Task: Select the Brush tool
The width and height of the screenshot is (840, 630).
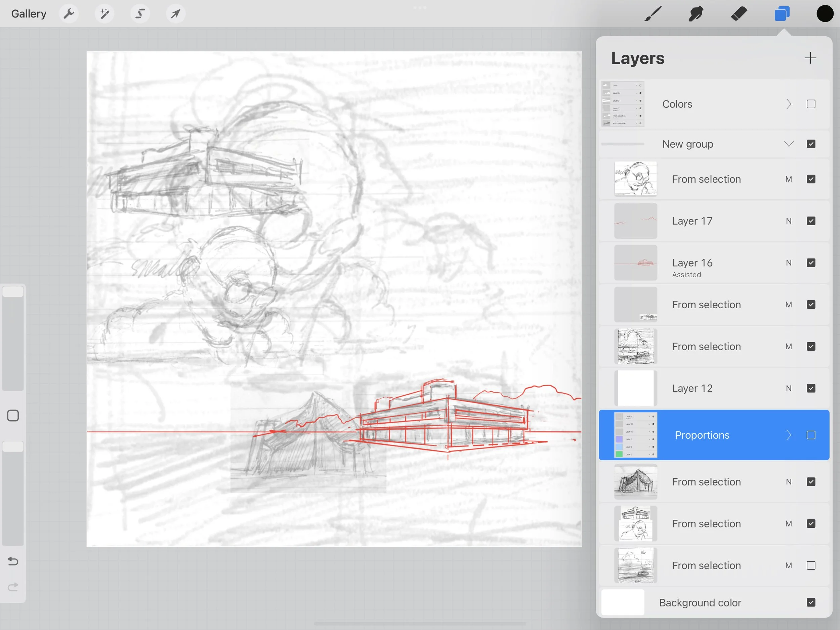Action: pos(652,14)
